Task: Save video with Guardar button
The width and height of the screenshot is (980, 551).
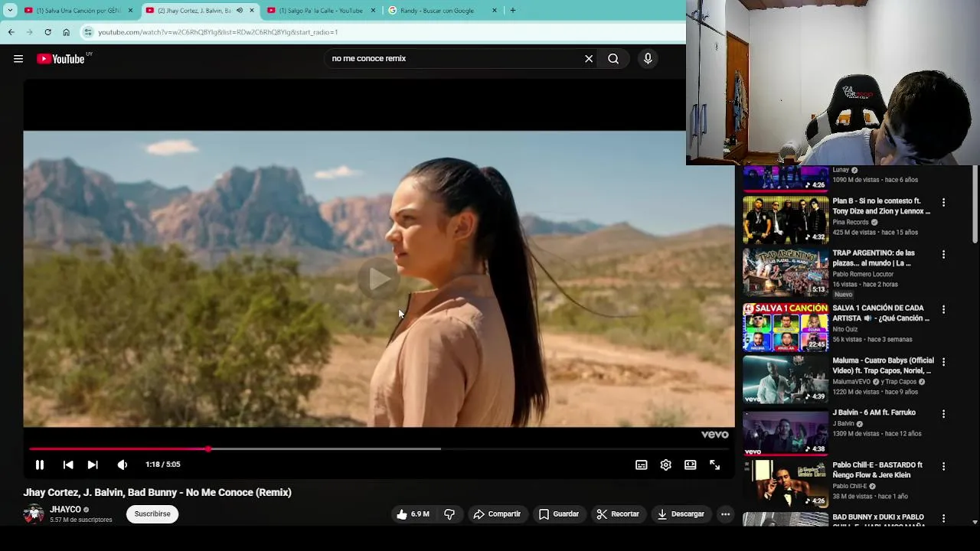Action: 559,514
